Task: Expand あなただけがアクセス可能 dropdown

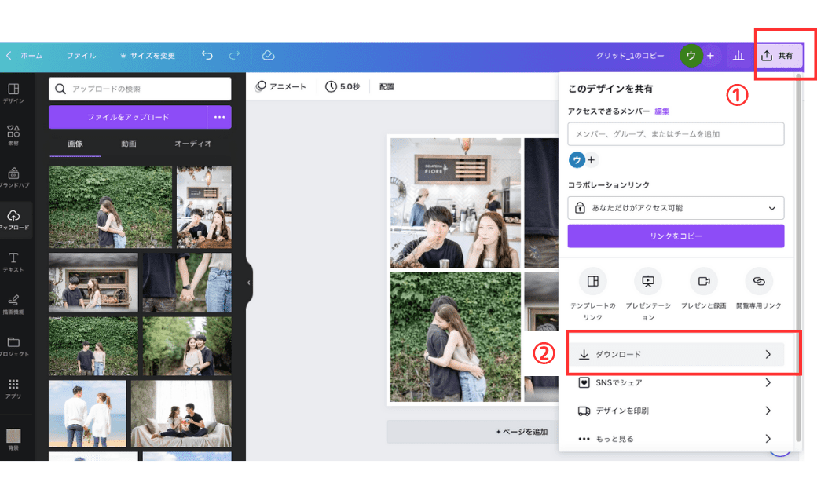Action: 676,208
